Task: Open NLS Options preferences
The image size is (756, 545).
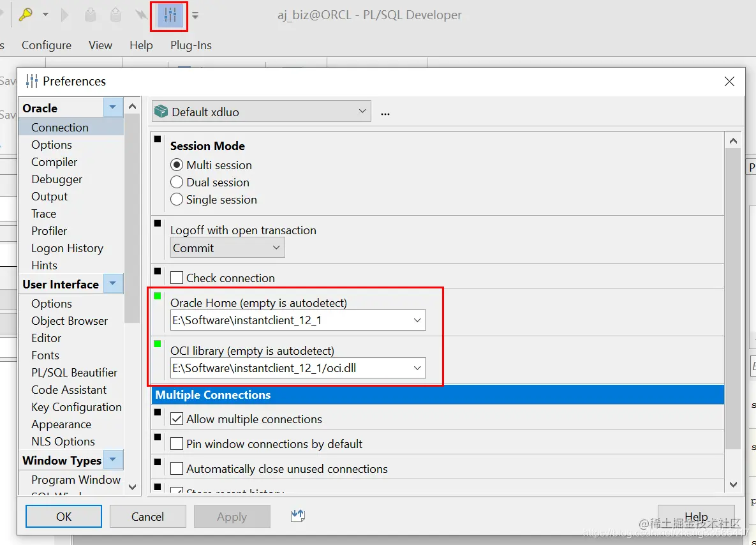Action: pyautogui.click(x=63, y=442)
